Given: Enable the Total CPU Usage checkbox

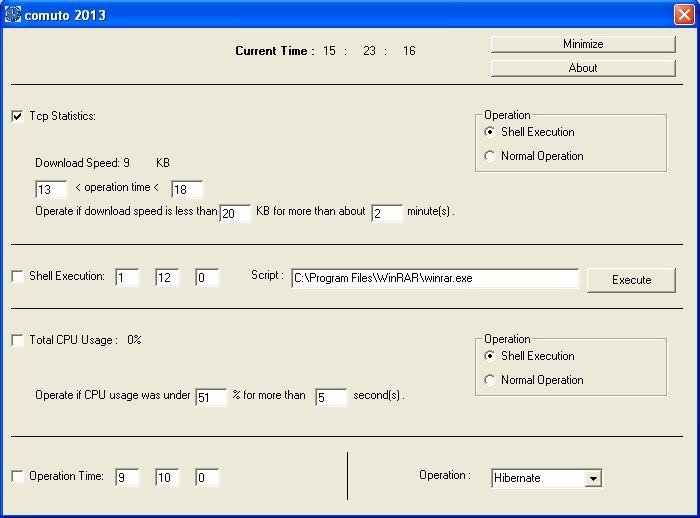Looking at the screenshot, I should coord(17,340).
